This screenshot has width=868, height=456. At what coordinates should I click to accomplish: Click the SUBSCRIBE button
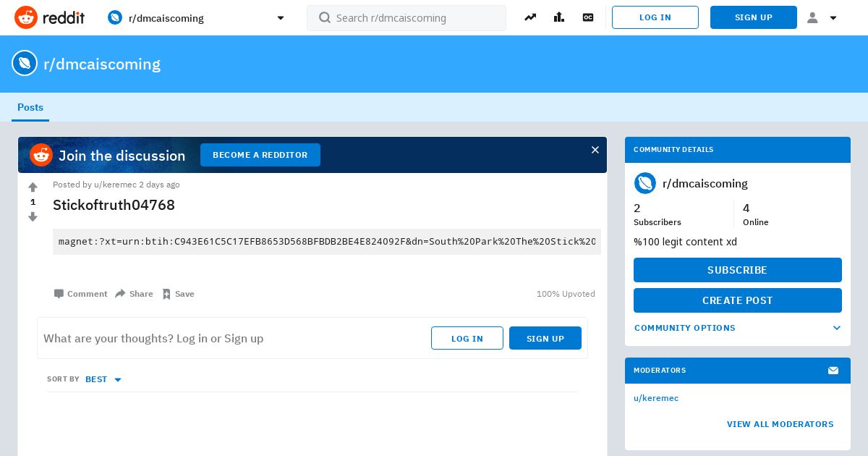point(738,270)
